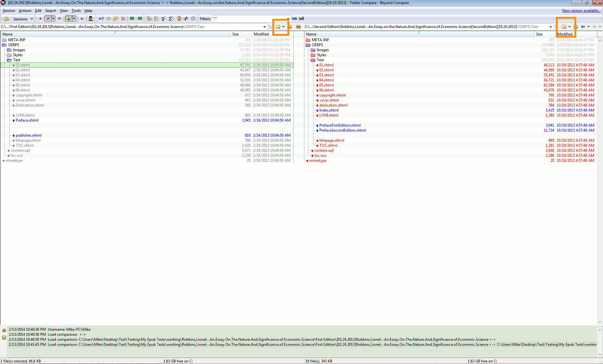Click the left browse folder icon

[278, 27]
